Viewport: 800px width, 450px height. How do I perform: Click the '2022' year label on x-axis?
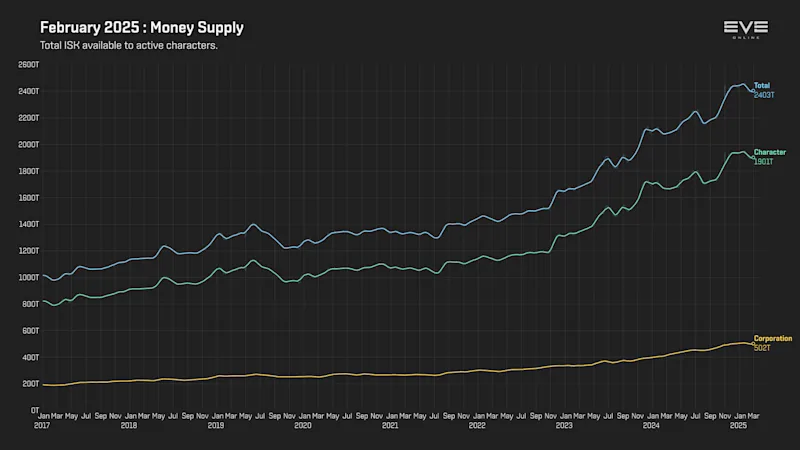click(x=477, y=426)
